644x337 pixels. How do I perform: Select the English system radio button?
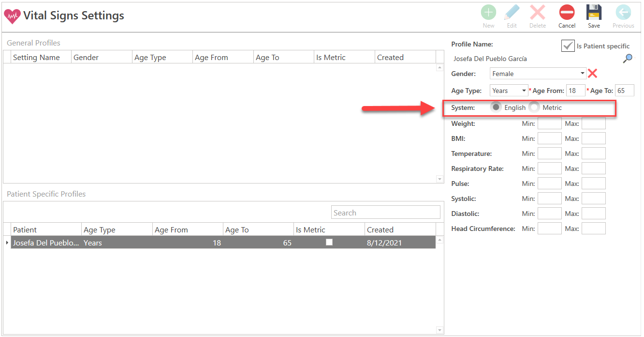click(496, 107)
